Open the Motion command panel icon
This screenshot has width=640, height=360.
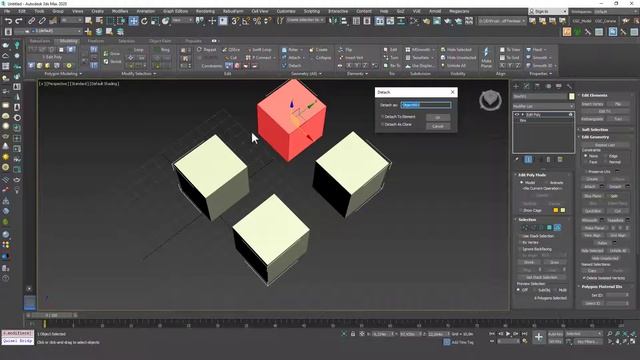[x=548, y=86]
